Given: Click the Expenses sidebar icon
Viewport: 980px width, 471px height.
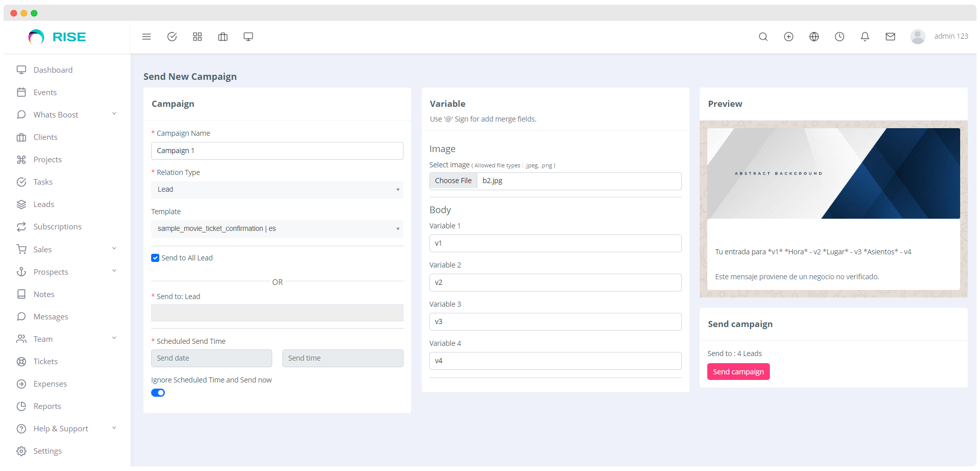Looking at the screenshot, I should (21, 384).
